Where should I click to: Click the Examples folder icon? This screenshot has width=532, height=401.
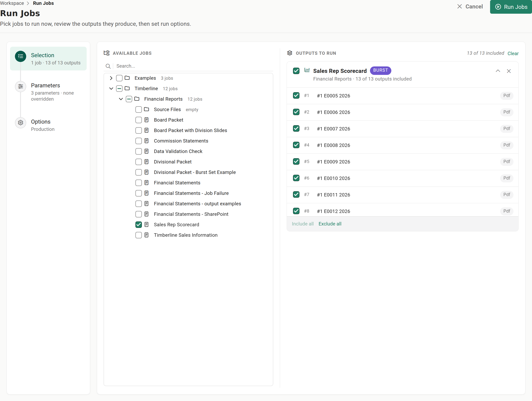coord(127,78)
